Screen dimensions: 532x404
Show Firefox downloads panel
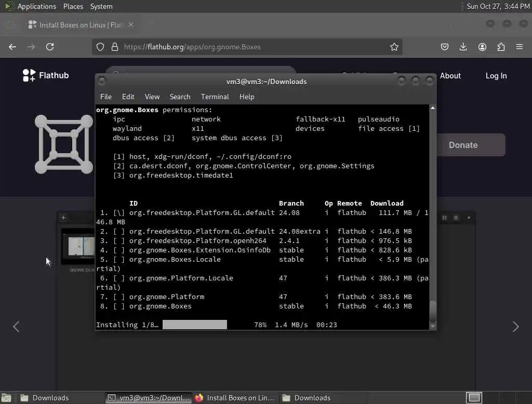pos(463,47)
